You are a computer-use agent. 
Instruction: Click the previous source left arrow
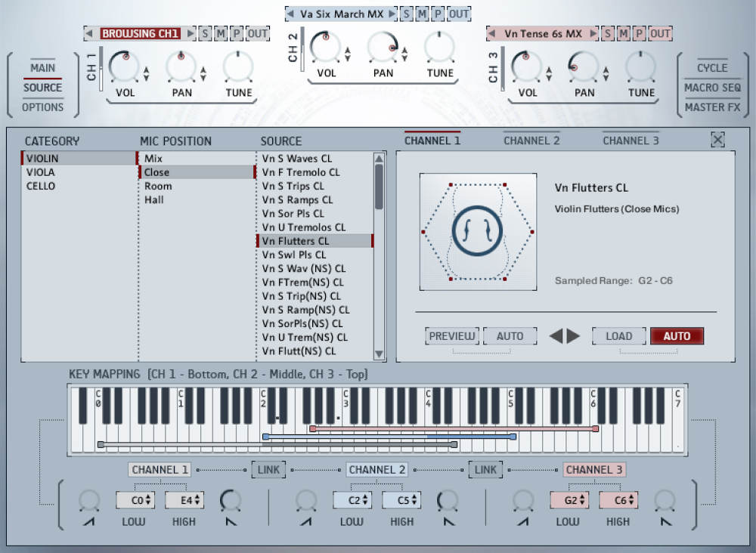coord(556,336)
